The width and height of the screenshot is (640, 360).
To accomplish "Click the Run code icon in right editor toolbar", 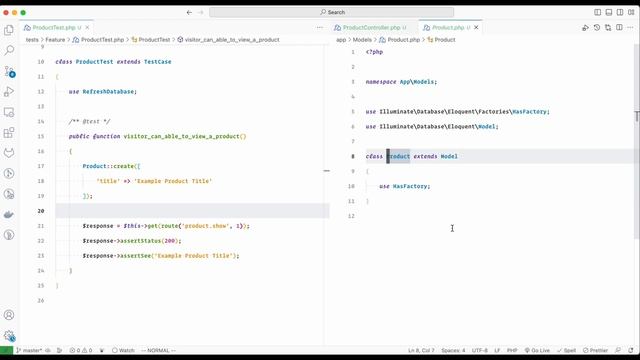I will [585, 27].
